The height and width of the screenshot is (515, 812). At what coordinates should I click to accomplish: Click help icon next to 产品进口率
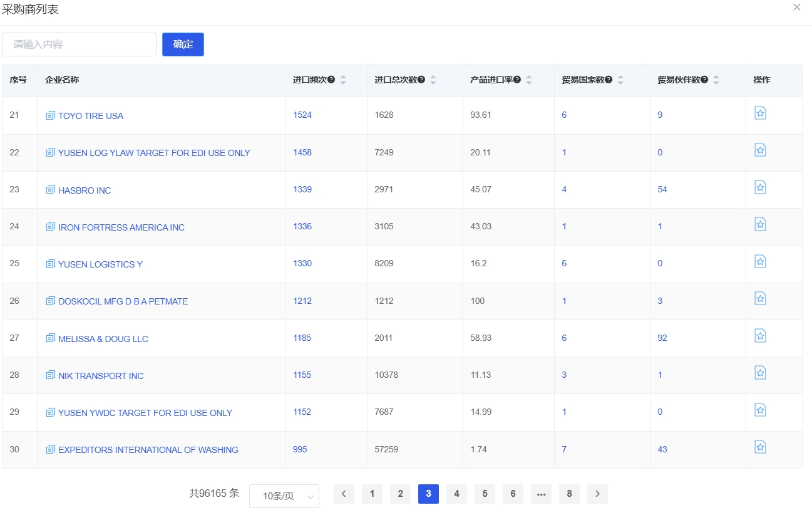click(x=517, y=80)
